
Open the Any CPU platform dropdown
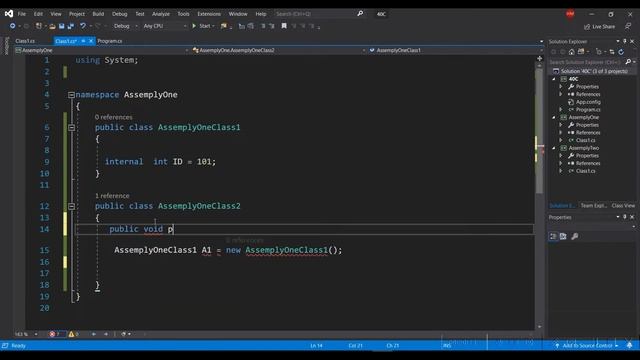point(164,26)
